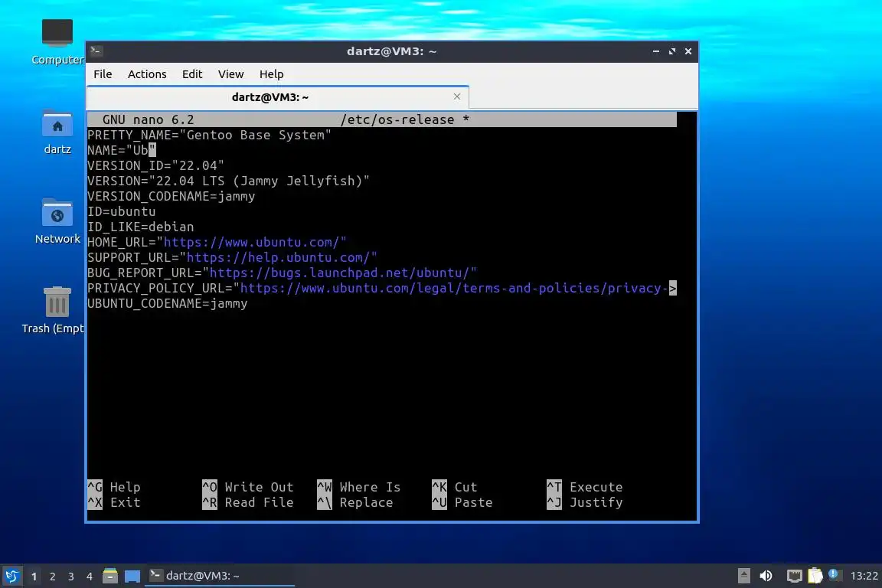Screen dimensions: 882x588
Task: Click the dartz@VM3 taskbar window button
Action: pyautogui.click(x=220, y=576)
